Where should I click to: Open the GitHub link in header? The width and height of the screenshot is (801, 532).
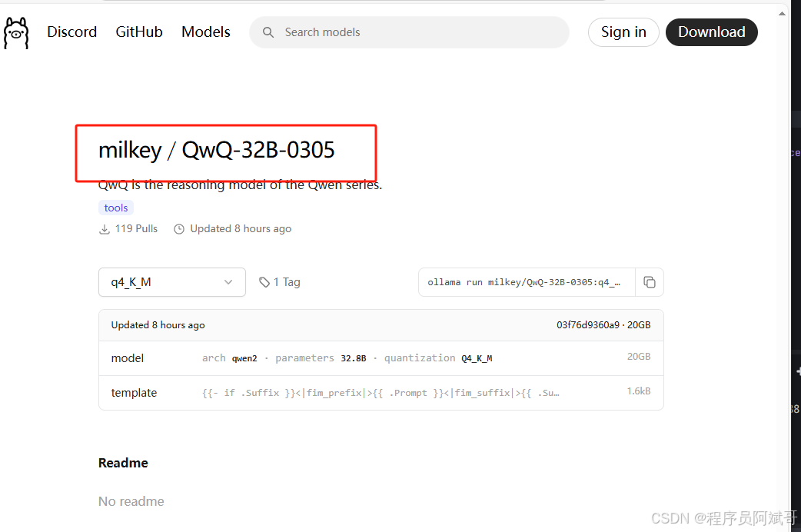click(x=139, y=32)
